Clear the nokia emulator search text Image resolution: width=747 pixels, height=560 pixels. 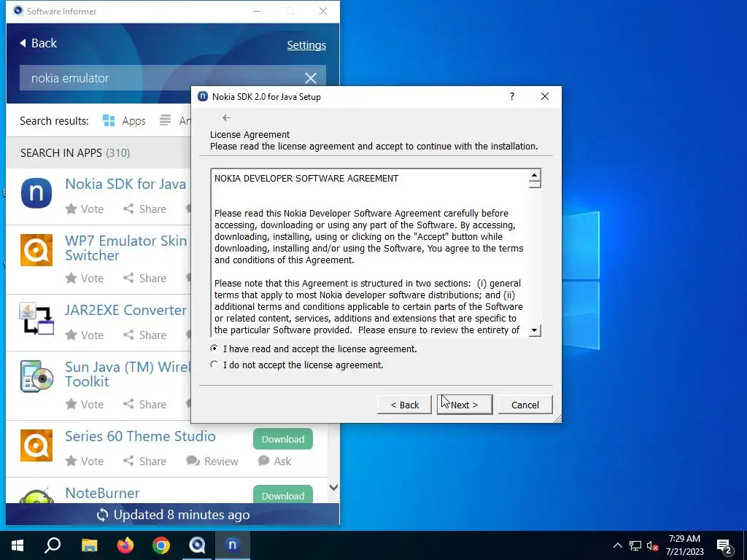(x=311, y=78)
